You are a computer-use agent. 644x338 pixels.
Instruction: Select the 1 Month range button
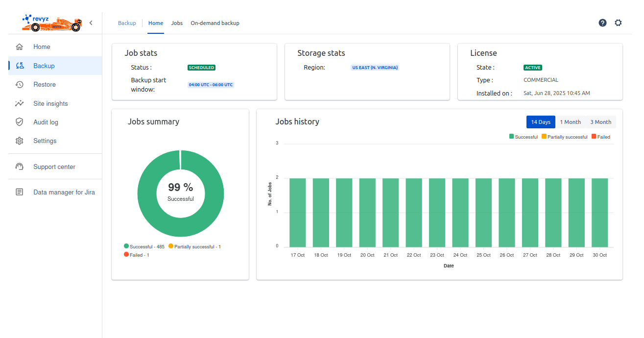coord(570,122)
